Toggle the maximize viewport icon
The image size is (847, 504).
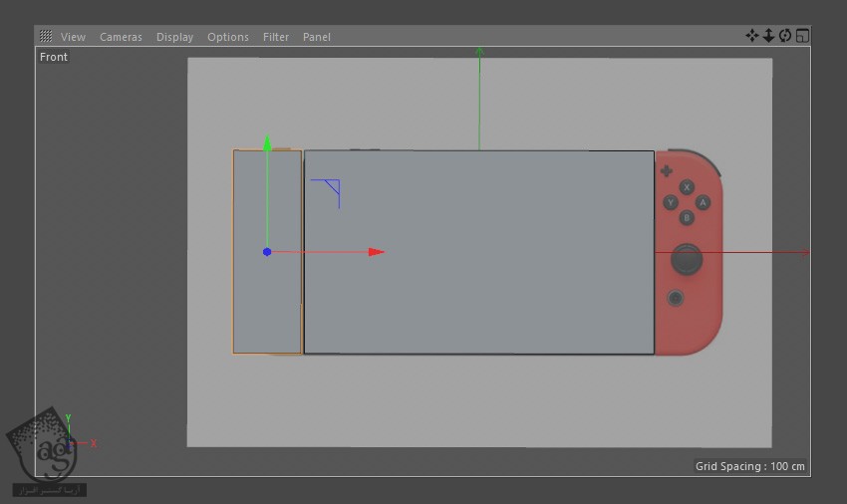coord(802,36)
